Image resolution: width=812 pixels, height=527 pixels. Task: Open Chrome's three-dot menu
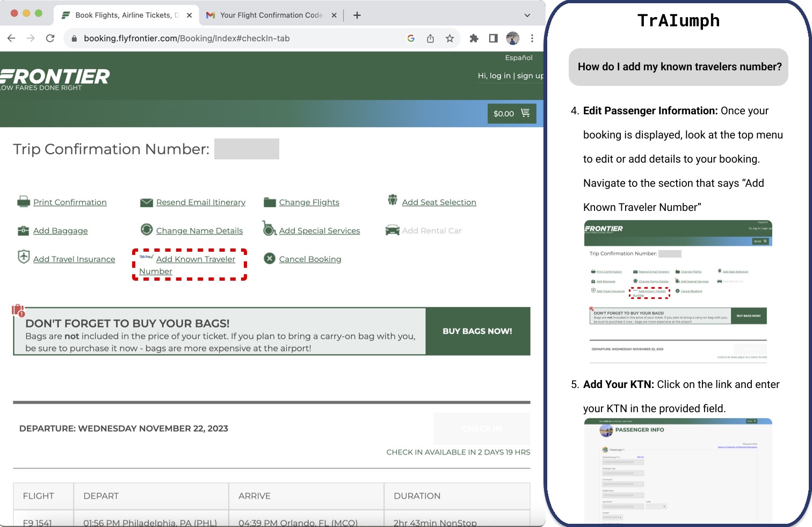532,38
